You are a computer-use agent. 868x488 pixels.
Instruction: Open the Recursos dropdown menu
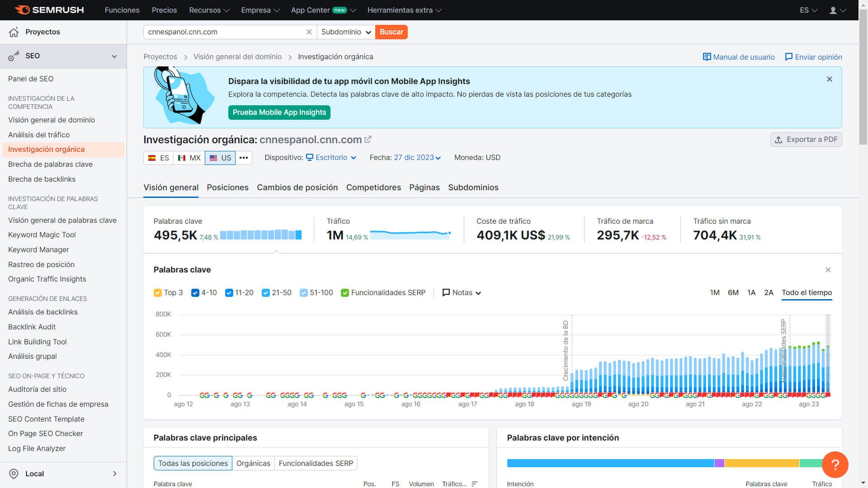[x=209, y=10]
